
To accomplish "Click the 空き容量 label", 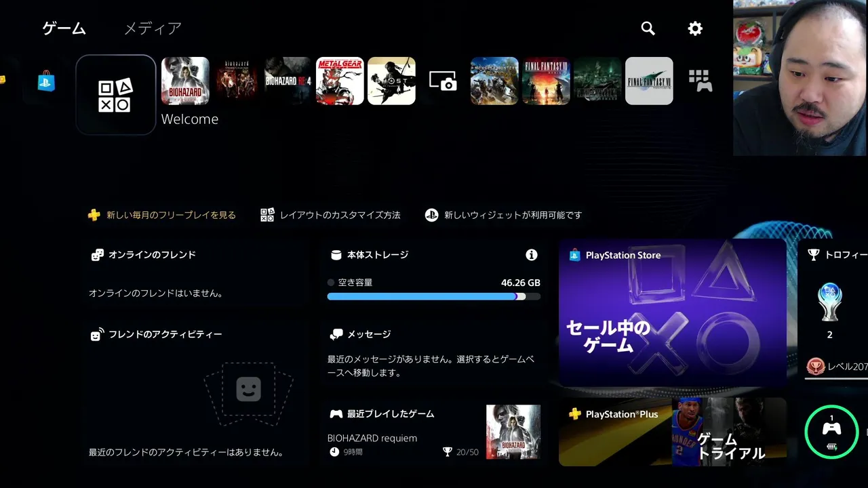I will (355, 283).
